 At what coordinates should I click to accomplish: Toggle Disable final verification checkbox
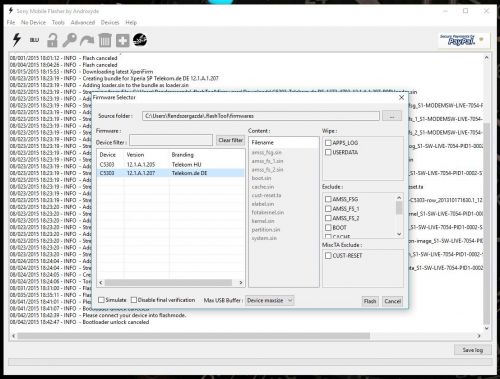pyautogui.click(x=134, y=300)
